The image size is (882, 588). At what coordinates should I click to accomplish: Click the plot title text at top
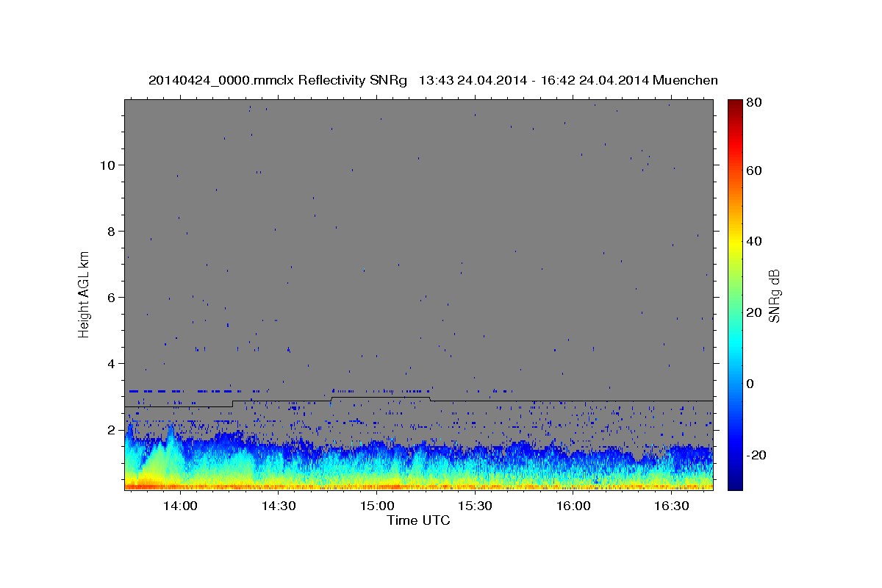433,80
